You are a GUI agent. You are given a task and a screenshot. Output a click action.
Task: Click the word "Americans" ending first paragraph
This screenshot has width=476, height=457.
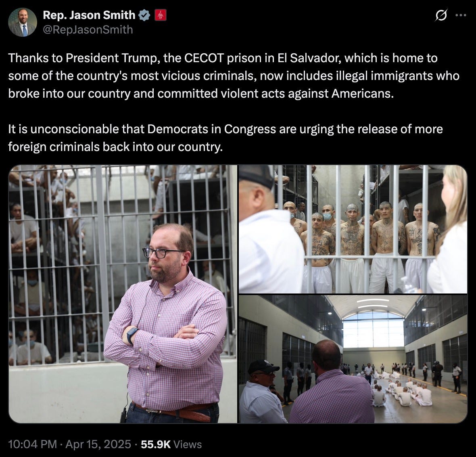[362, 94]
